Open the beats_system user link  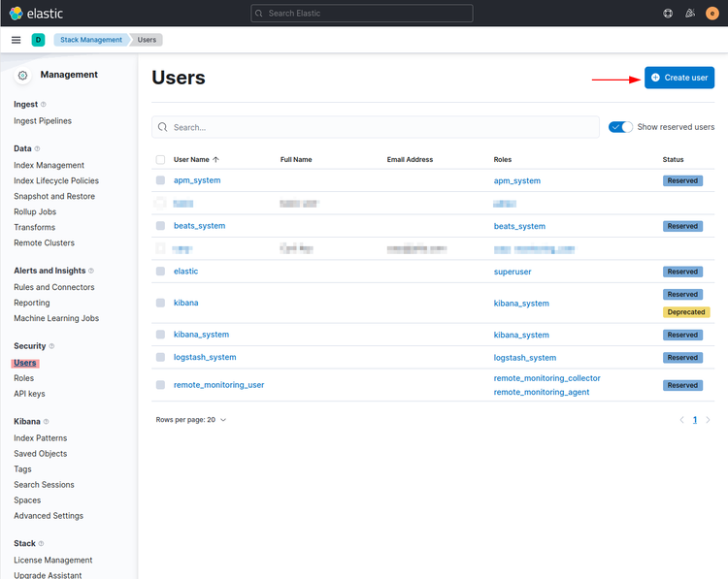199,226
